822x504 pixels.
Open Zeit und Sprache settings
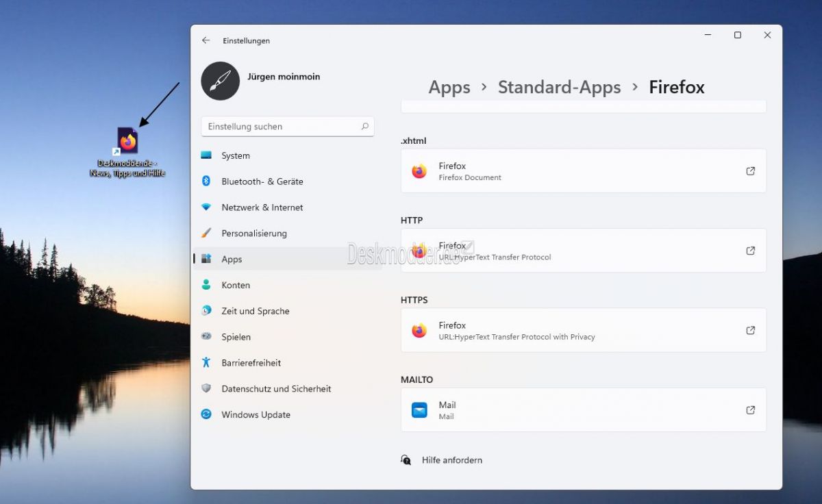click(x=254, y=311)
